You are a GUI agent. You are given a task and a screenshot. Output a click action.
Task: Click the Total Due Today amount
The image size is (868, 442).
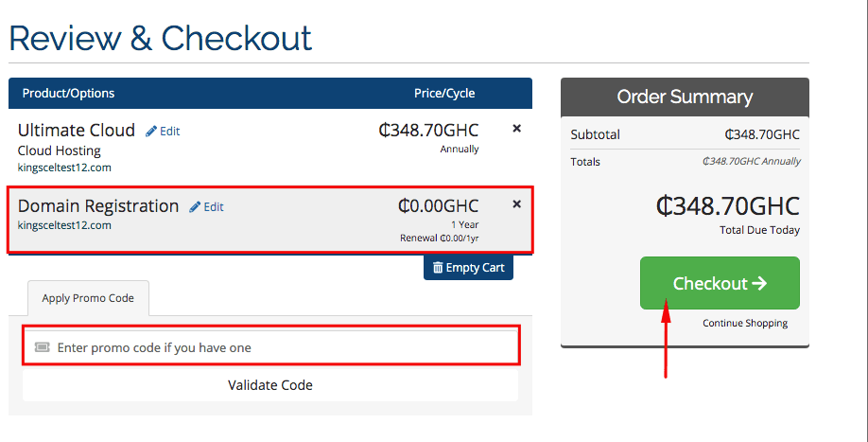727,205
